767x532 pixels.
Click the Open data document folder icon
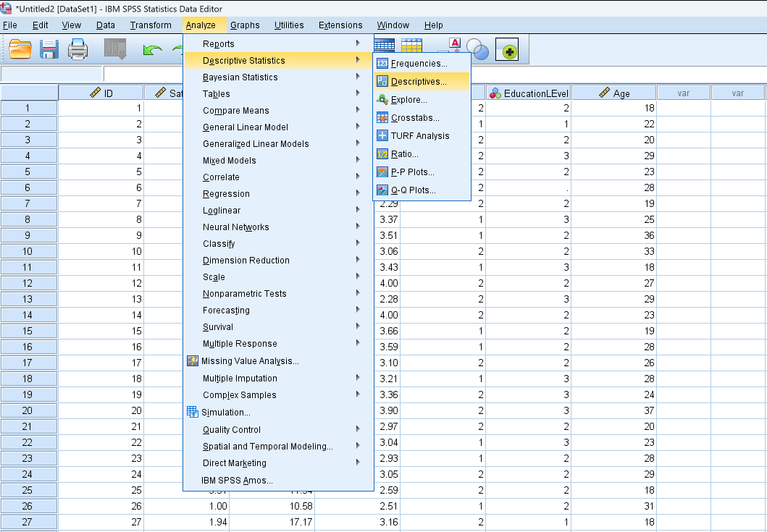click(x=20, y=49)
